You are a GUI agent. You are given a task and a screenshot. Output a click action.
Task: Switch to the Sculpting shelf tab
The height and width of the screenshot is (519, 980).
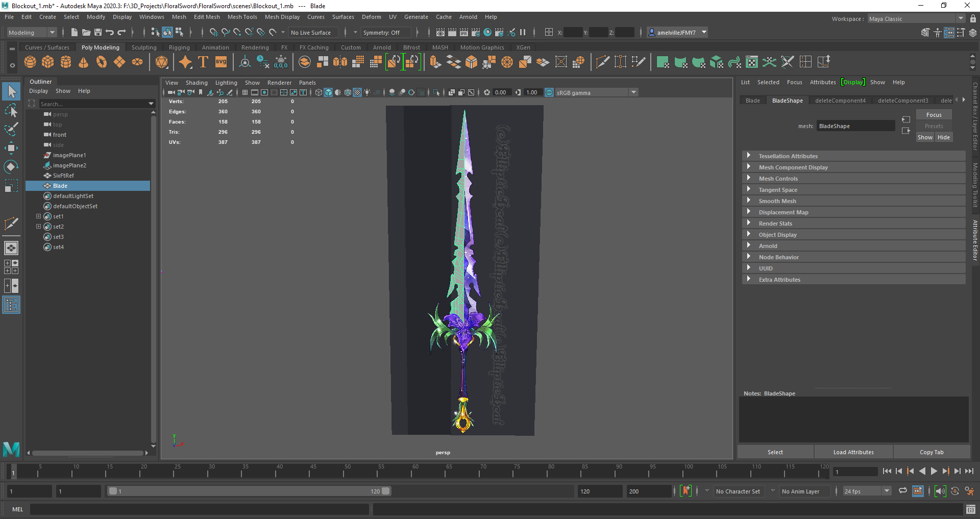click(144, 47)
